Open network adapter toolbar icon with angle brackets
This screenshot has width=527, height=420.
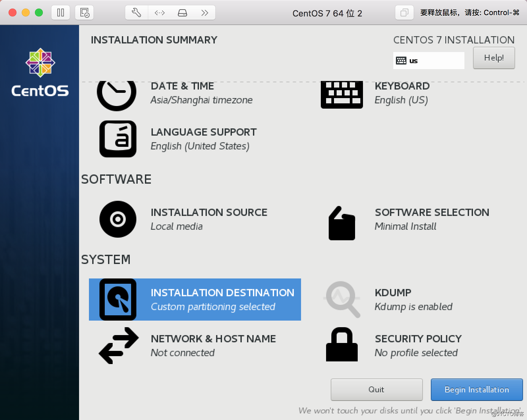coord(159,13)
